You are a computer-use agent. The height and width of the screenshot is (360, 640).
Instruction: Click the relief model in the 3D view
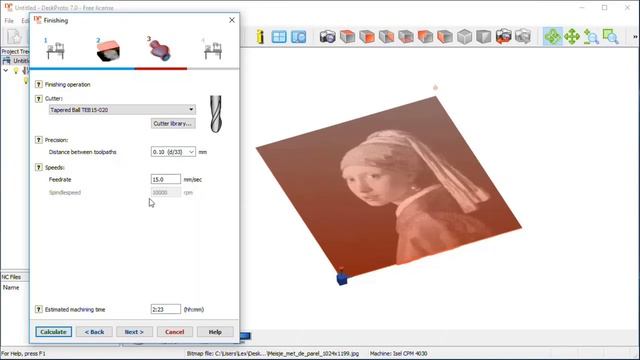pyautogui.click(x=388, y=188)
